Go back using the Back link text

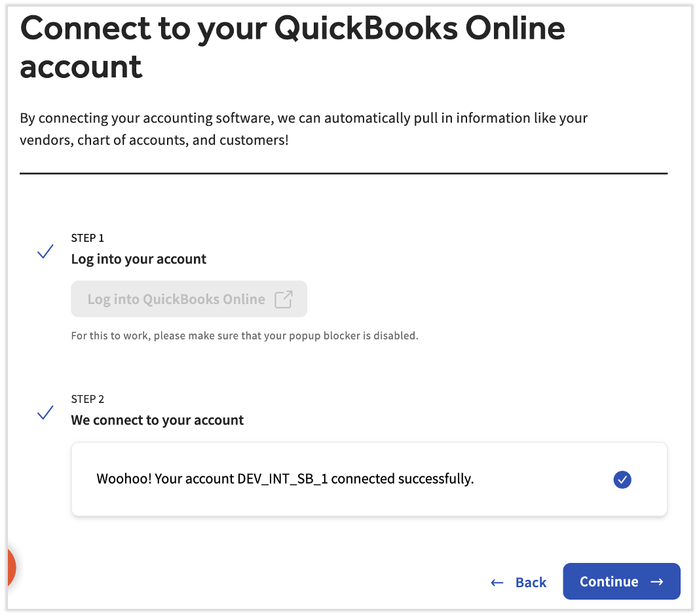point(531,583)
